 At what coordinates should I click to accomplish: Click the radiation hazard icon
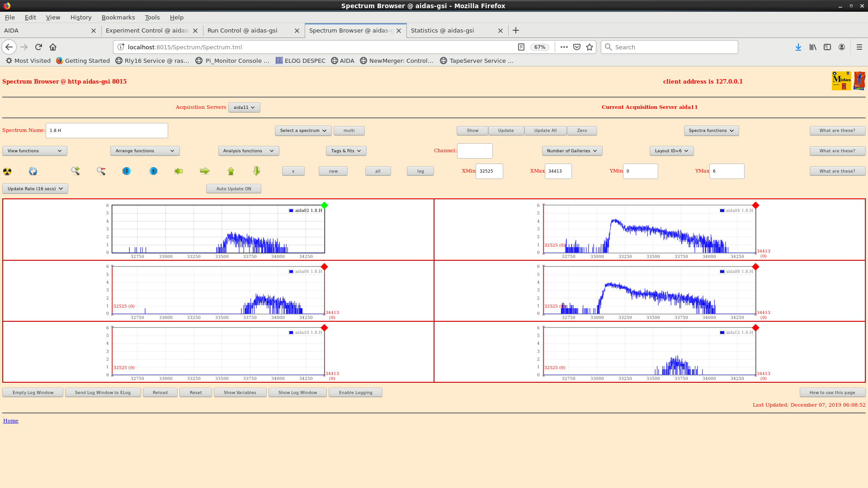pyautogui.click(x=7, y=171)
